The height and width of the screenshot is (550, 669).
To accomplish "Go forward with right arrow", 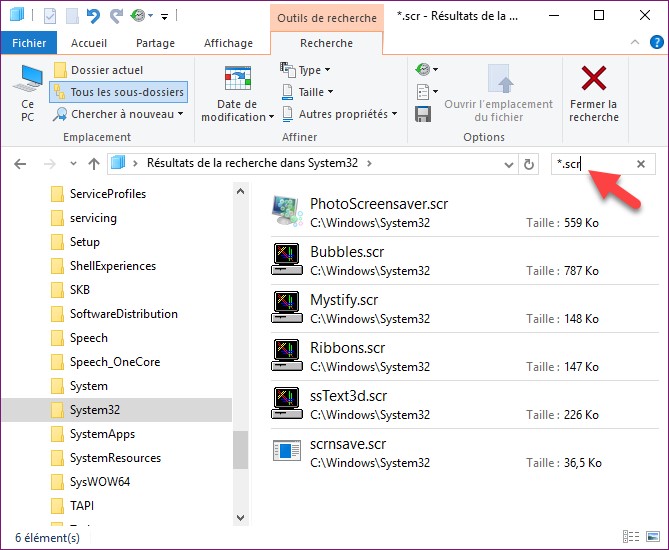I will [50, 164].
